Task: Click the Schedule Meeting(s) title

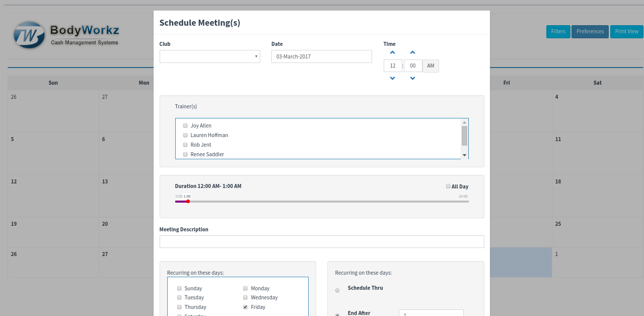Action: (200, 23)
